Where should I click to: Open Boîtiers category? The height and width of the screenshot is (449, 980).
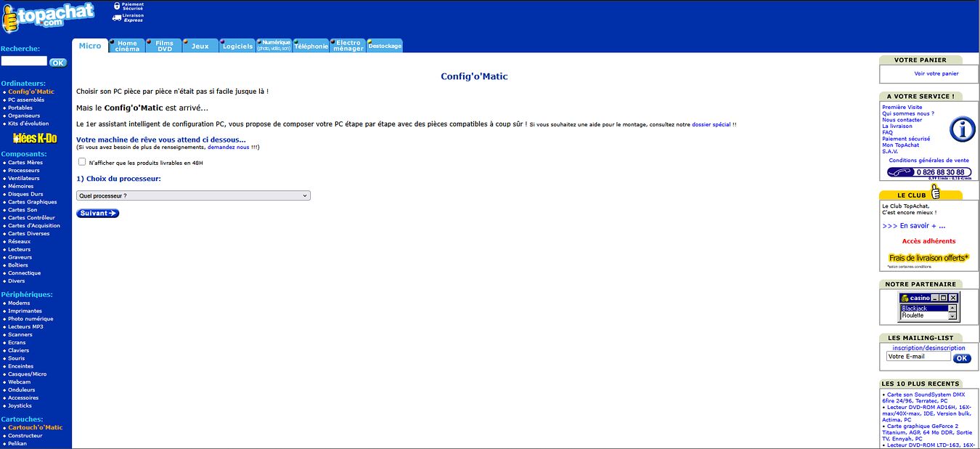[20, 265]
